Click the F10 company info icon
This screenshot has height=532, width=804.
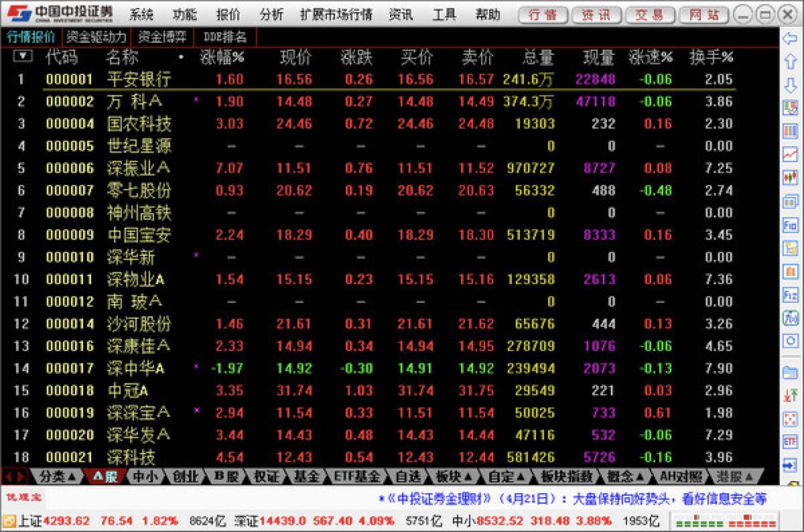791,225
